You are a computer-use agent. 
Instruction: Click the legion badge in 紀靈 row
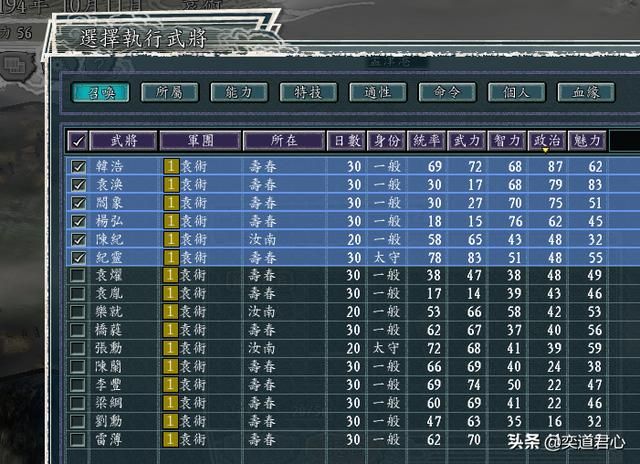click(x=171, y=257)
